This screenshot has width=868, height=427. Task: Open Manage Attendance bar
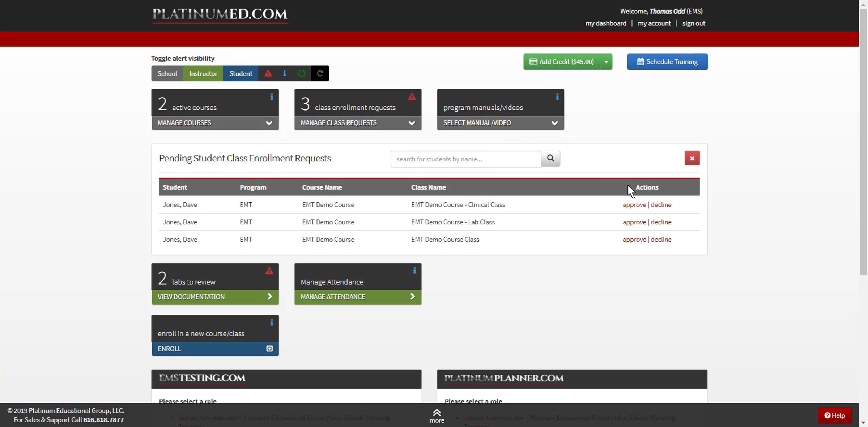(x=358, y=297)
